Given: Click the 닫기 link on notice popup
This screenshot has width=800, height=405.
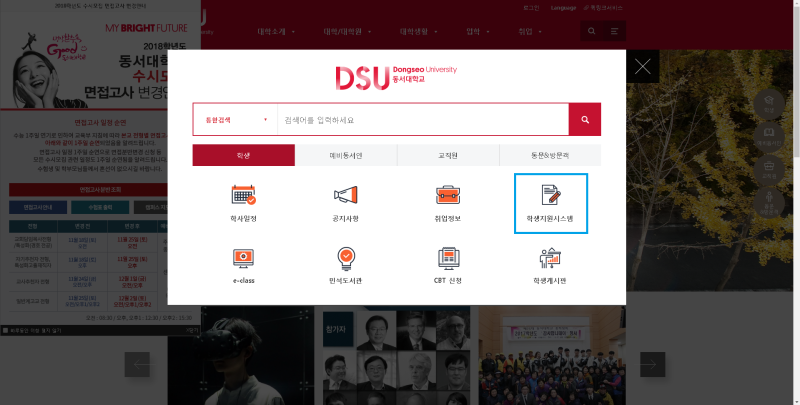Looking at the screenshot, I should point(192,331).
